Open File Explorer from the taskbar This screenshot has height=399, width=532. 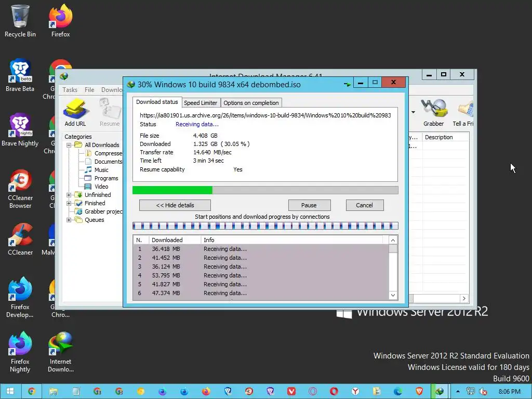[x=54, y=392]
